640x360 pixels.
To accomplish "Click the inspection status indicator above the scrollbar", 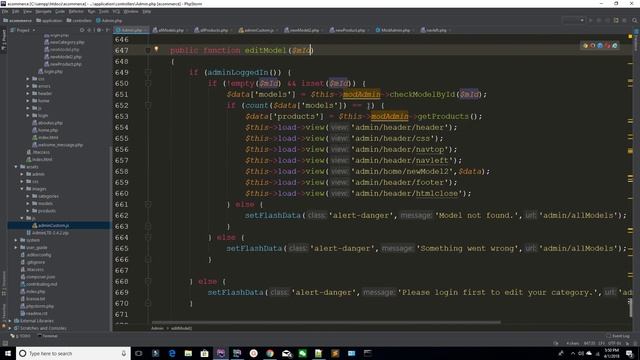I will point(630,37).
